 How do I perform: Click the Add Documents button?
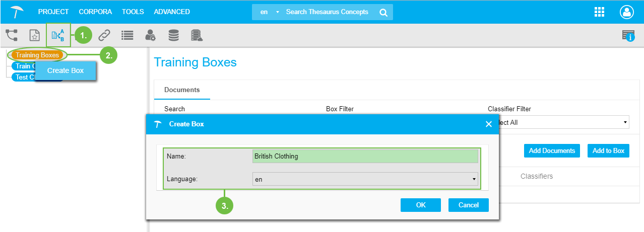pyautogui.click(x=552, y=150)
